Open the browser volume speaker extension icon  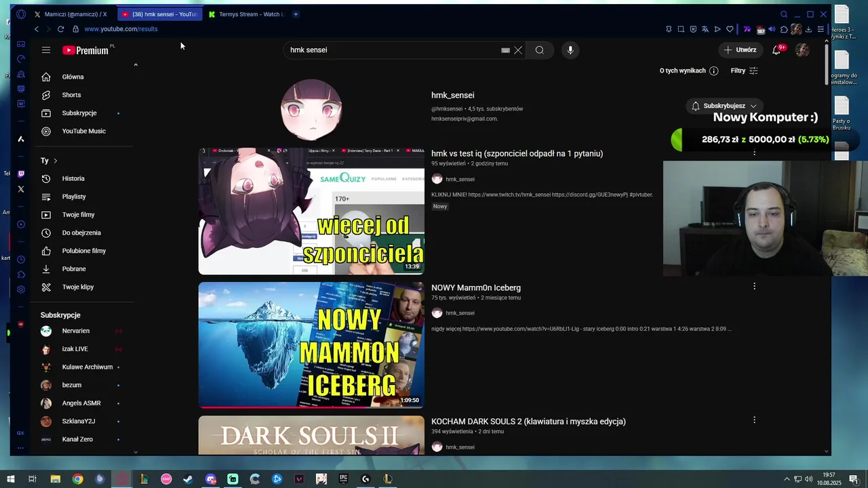(772, 29)
